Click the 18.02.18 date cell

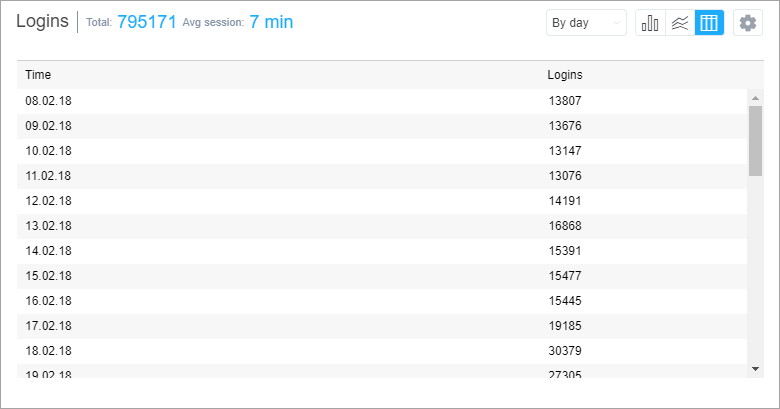[x=48, y=351]
